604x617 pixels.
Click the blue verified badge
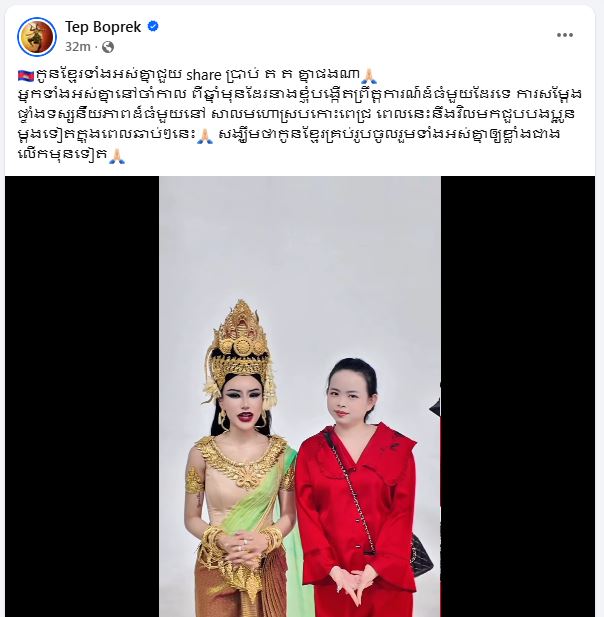[153, 26]
